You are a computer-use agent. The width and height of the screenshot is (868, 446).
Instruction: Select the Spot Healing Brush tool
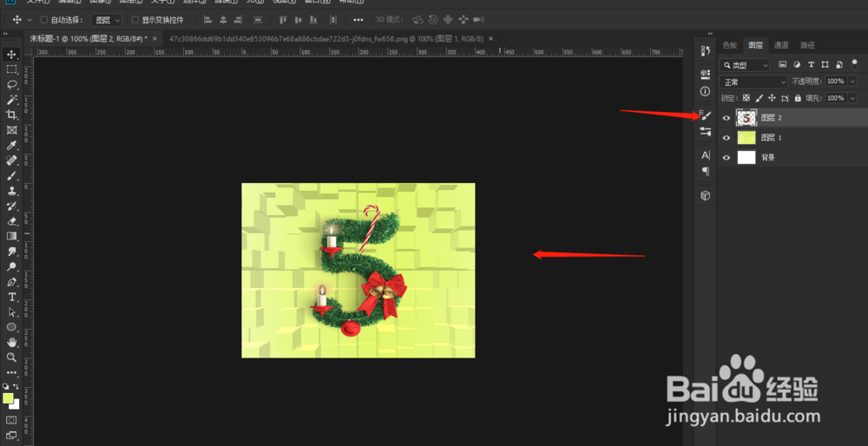pos(11,161)
